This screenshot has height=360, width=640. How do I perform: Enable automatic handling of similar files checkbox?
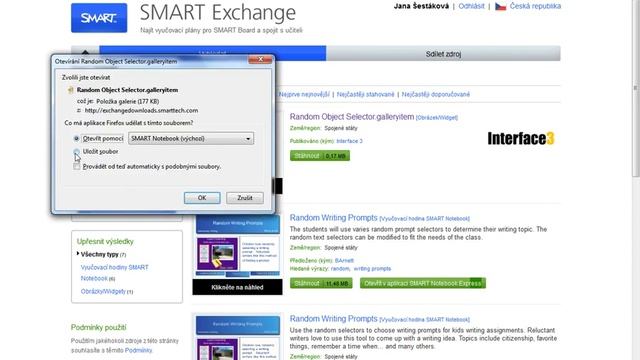click(x=76, y=167)
